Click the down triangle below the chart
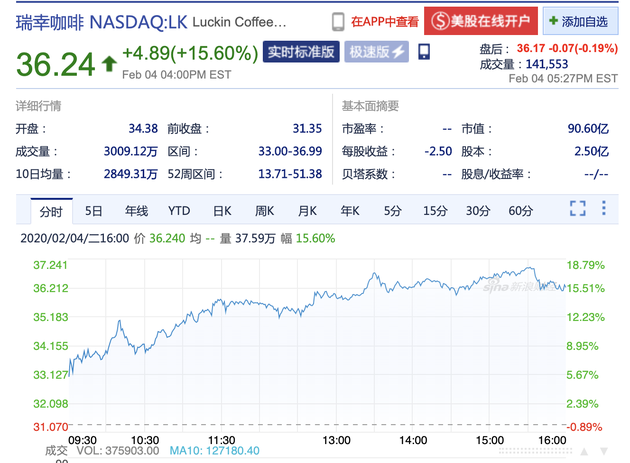Image resolution: width=630 pixels, height=463 pixels. [604, 452]
